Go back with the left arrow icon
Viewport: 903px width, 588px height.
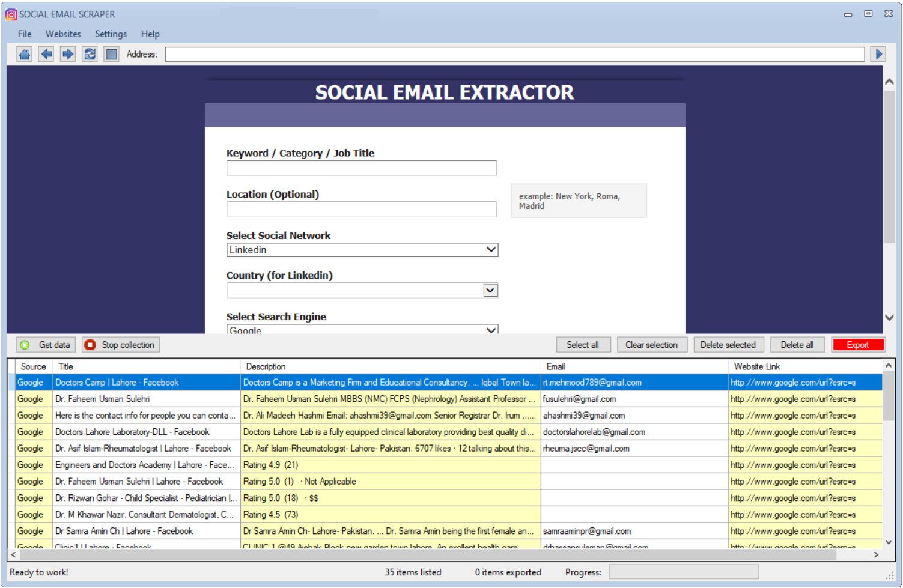46,54
